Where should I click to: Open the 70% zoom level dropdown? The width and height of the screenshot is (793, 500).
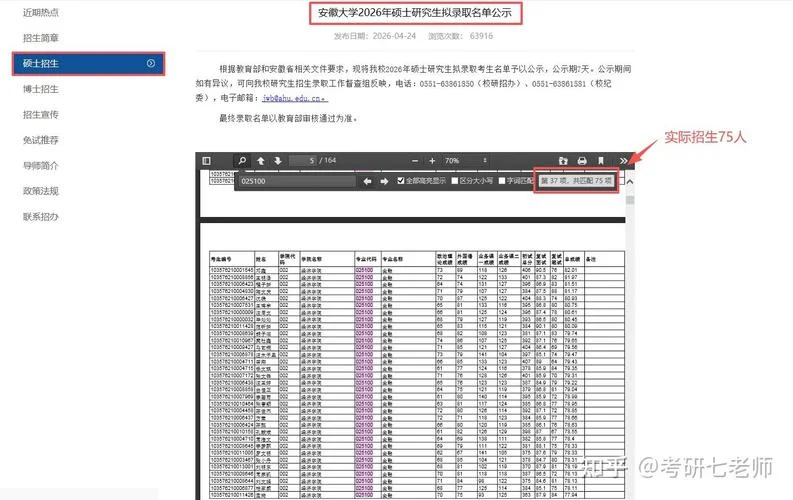coord(465,161)
